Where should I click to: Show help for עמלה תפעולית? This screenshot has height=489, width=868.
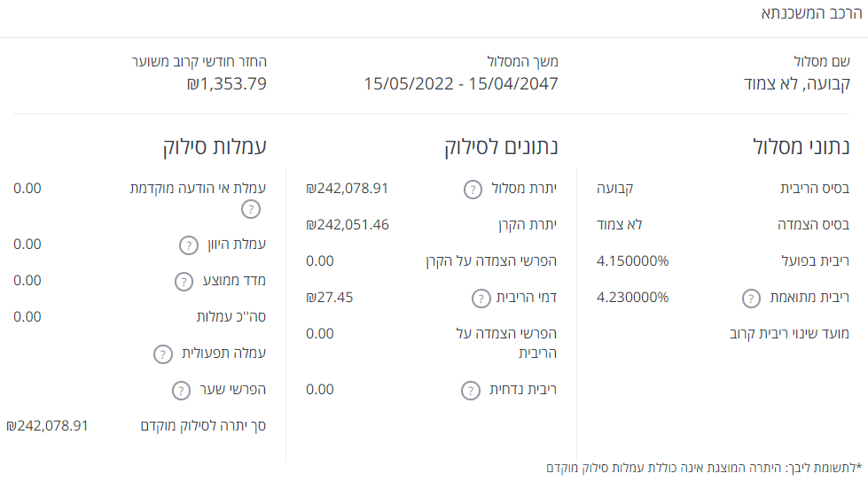tap(162, 354)
